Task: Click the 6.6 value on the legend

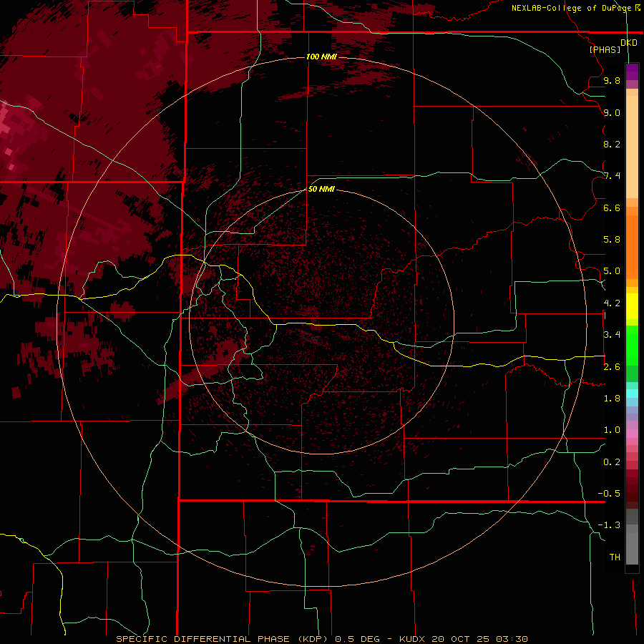Action: coord(612,208)
